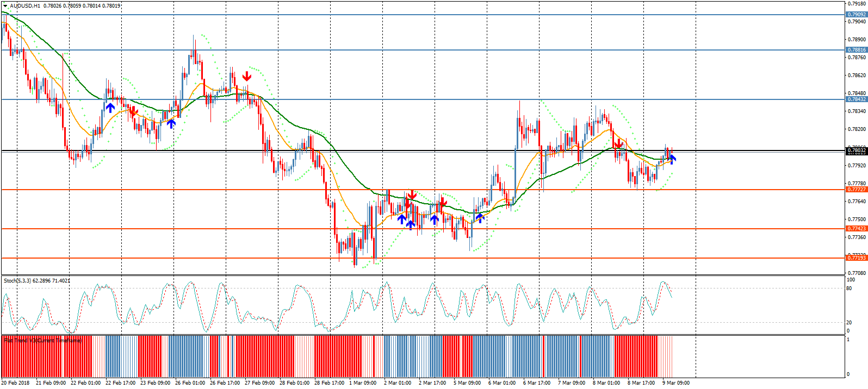Select the red sell arrow on 8 Mar

tap(618, 144)
